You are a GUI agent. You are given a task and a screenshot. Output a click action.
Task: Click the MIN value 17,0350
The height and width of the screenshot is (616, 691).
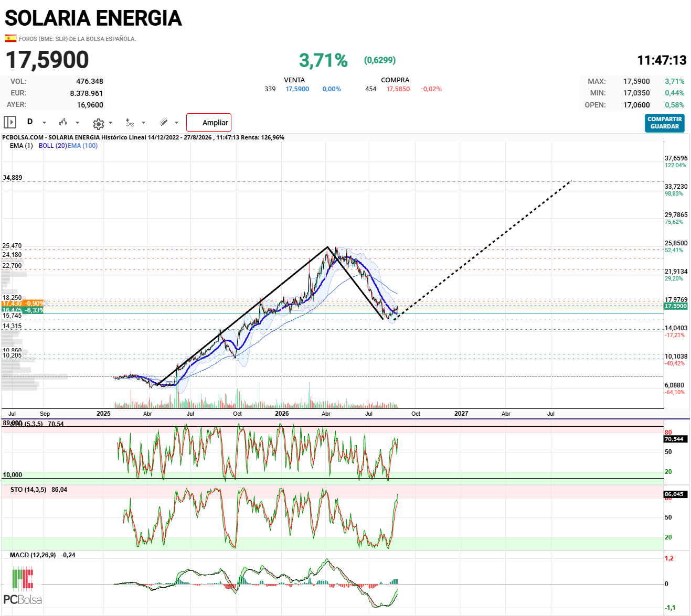[636, 93]
